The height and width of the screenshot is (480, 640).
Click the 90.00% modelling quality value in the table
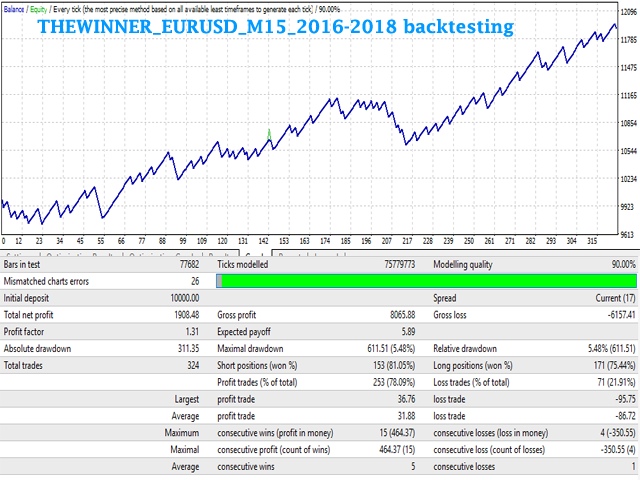click(623, 264)
